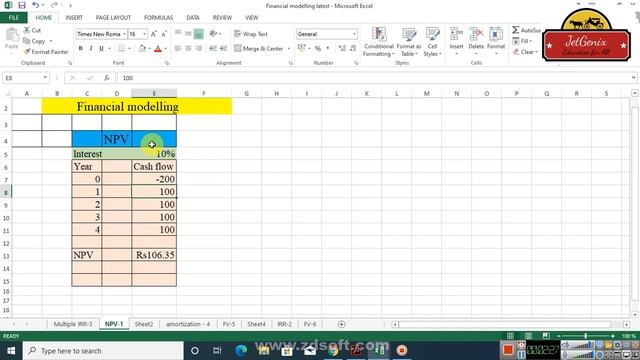Viewport: 640px width, 360px height.
Task: Switch to the INSERT ribbon tab
Action: click(74, 18)
